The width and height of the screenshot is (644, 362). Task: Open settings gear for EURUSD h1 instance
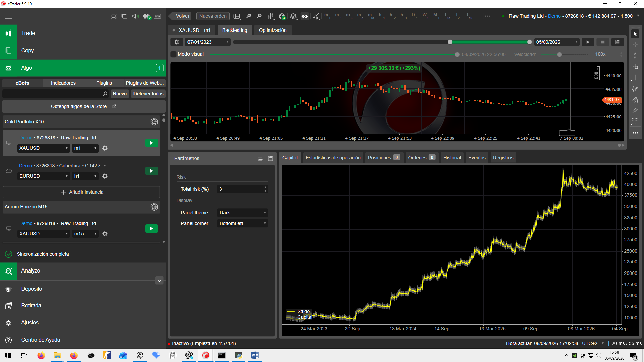click(x=105, y=176)
